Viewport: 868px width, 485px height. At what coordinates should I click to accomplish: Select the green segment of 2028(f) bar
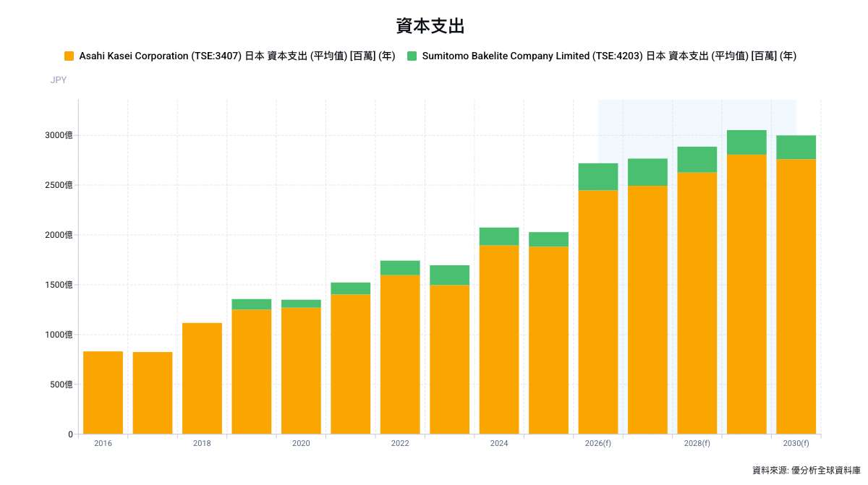697,160
